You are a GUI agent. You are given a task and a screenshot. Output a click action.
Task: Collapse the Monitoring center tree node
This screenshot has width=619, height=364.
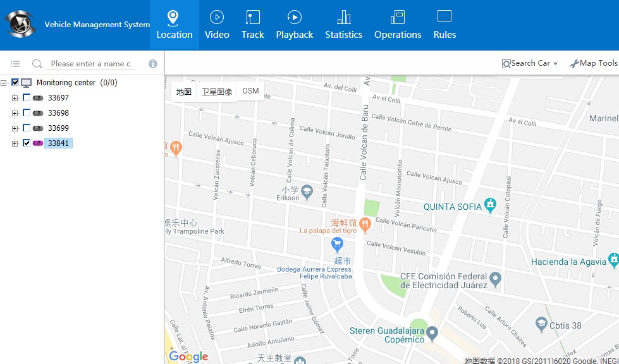click(4, 83)
